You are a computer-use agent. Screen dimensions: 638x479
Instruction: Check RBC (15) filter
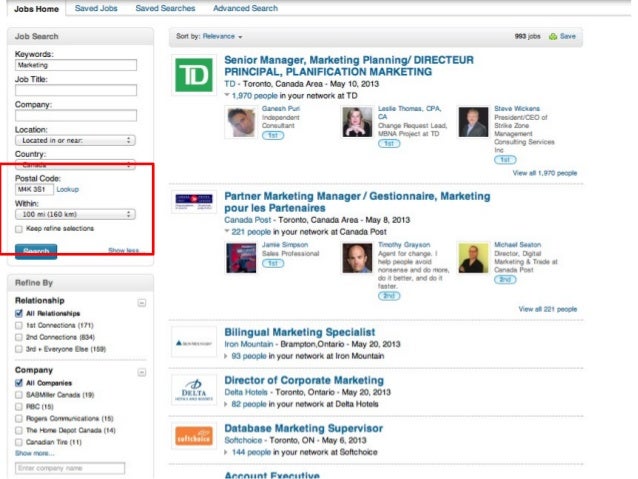[19, 407]
